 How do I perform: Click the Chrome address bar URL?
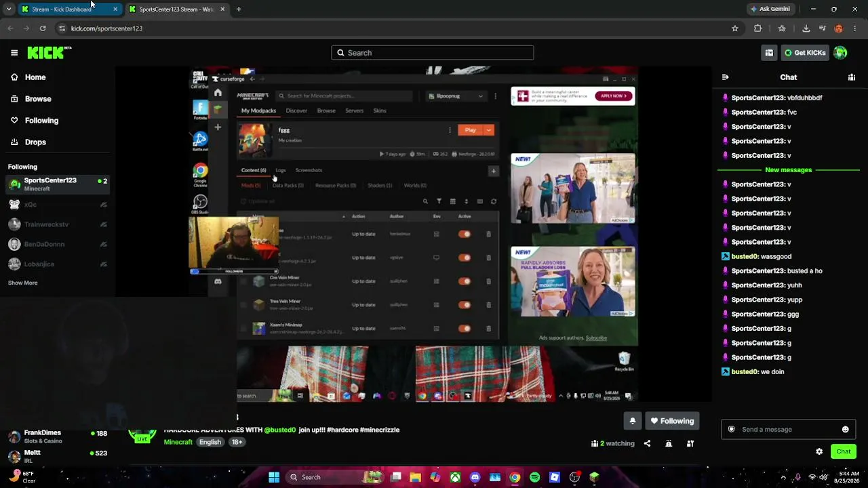pyautogui.click(x=106, y=28)
